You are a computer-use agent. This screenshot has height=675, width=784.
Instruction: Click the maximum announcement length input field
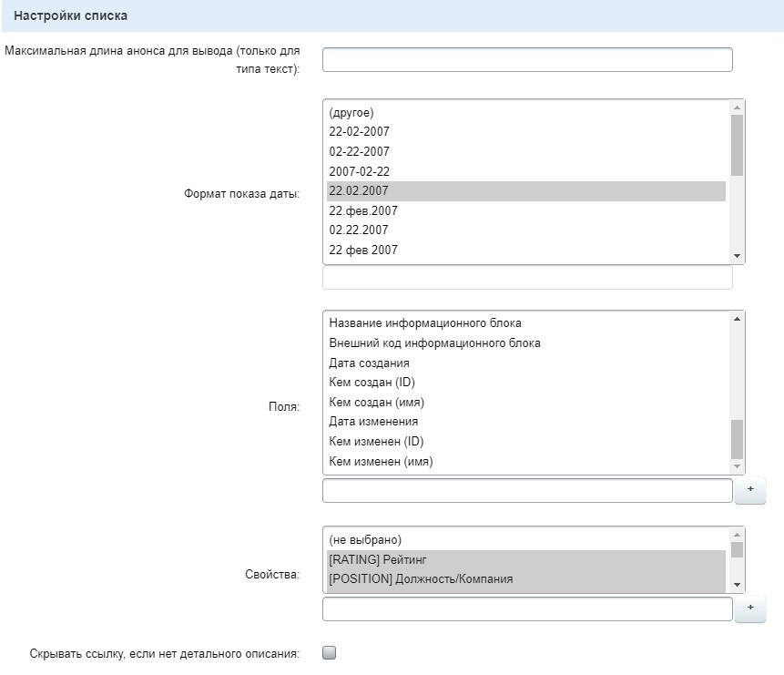[527, 60]
